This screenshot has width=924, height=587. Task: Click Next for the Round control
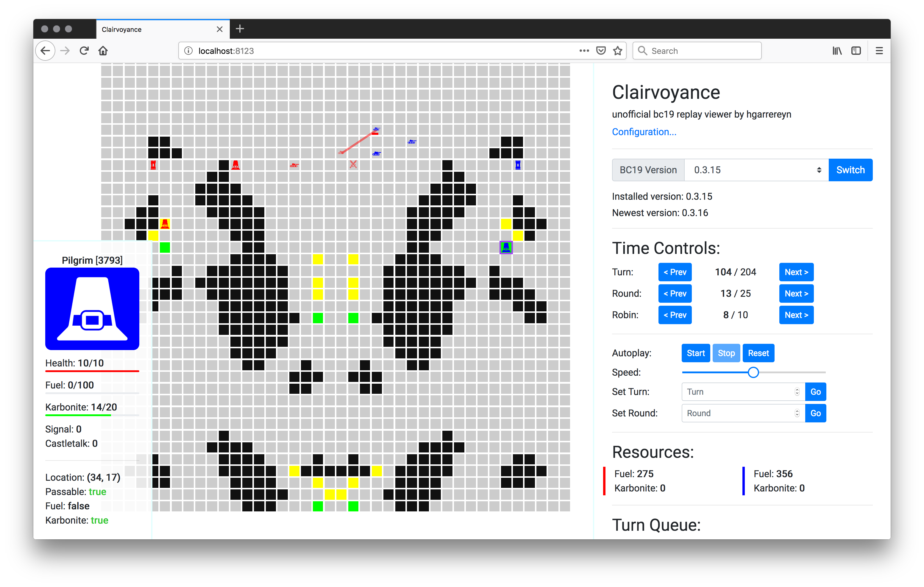(x=796, y=293)
